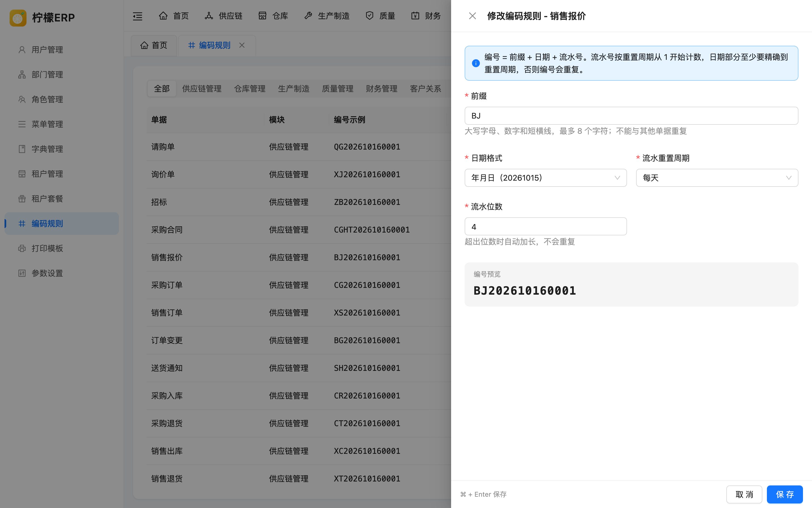Click the 菜单管理 list icon in sidebar
The image size is (812, 508).
[22, 124]
